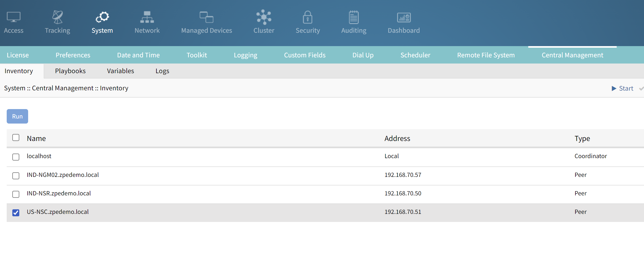Click the localhost name cell
The height and width of the screenshot is (253, 644).
tap(39, 156)
